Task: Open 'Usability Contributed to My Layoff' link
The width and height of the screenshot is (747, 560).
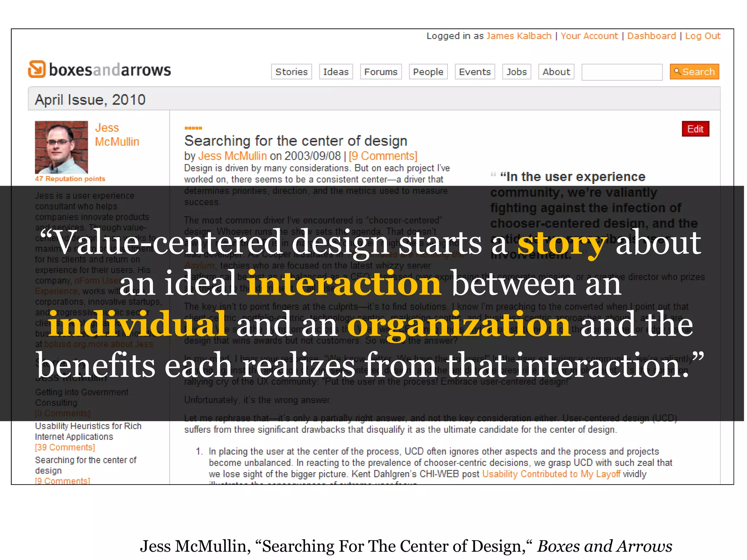Action: 551,474
